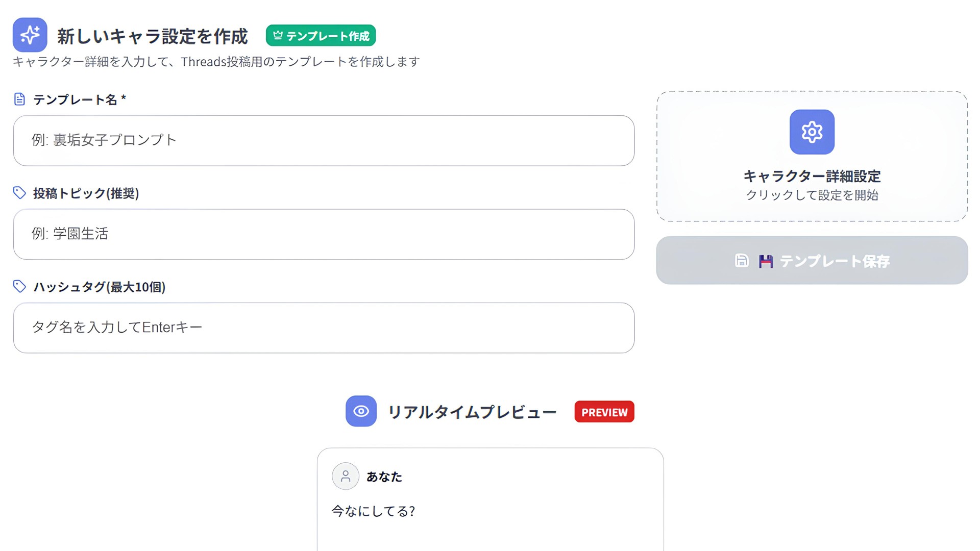Screen dimensions: 980x551
Task: Click the tag icon next to ハッシュタグ
Action: point(19,287)
